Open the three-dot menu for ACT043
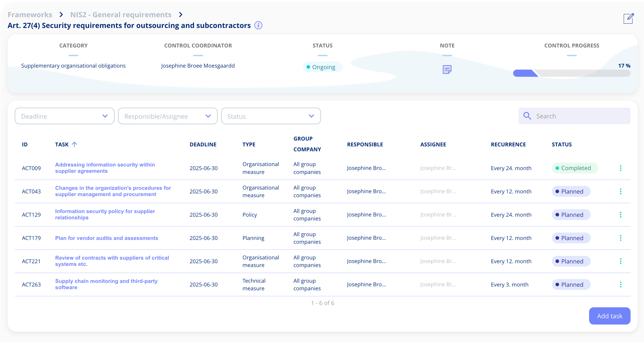Image resolution: width=644 pixels, height=342 pixels. [x=620, y=191]
